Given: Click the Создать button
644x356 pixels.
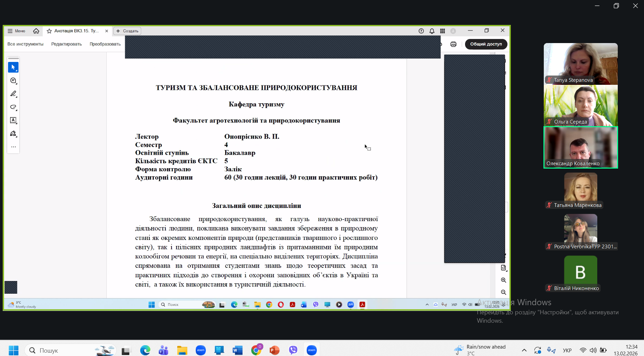Looking at the screenshot, I should click(127, 31).
